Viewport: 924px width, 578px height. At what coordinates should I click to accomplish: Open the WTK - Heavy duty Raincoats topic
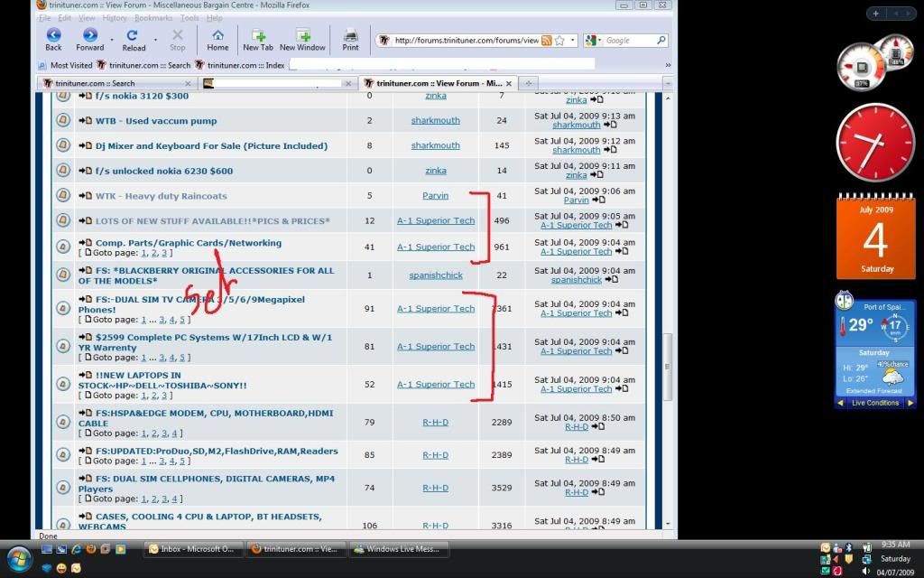tap(161, 196)
